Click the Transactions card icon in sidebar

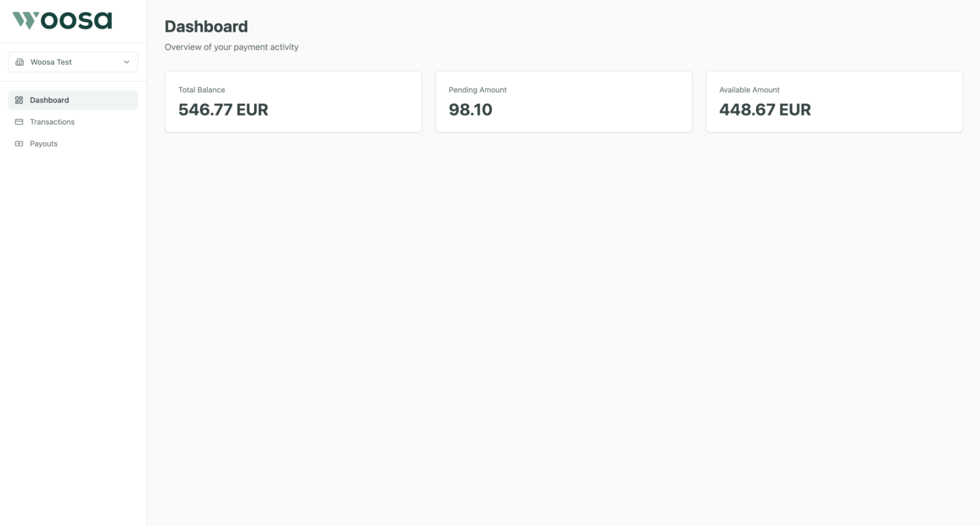(19, 122)
